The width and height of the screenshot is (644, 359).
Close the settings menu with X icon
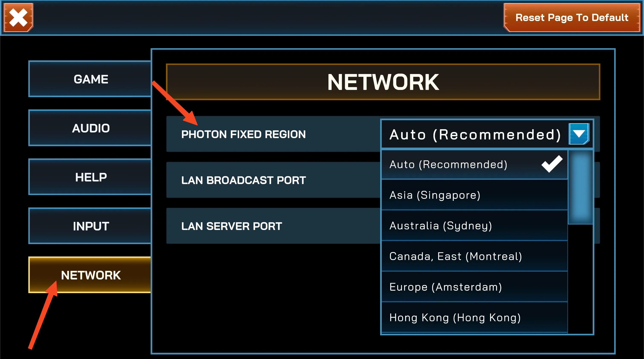(19, 17)
